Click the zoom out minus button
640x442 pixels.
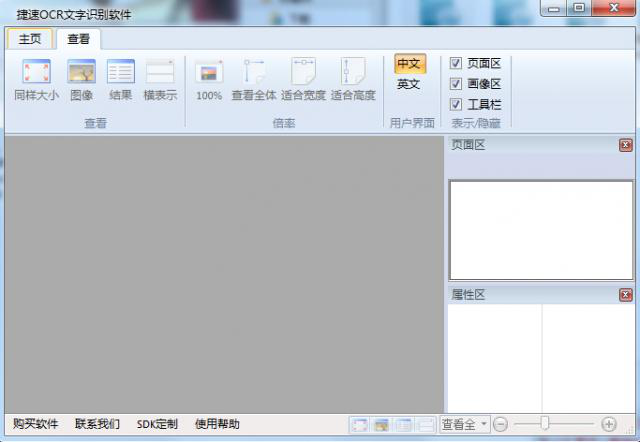point(500,424)
